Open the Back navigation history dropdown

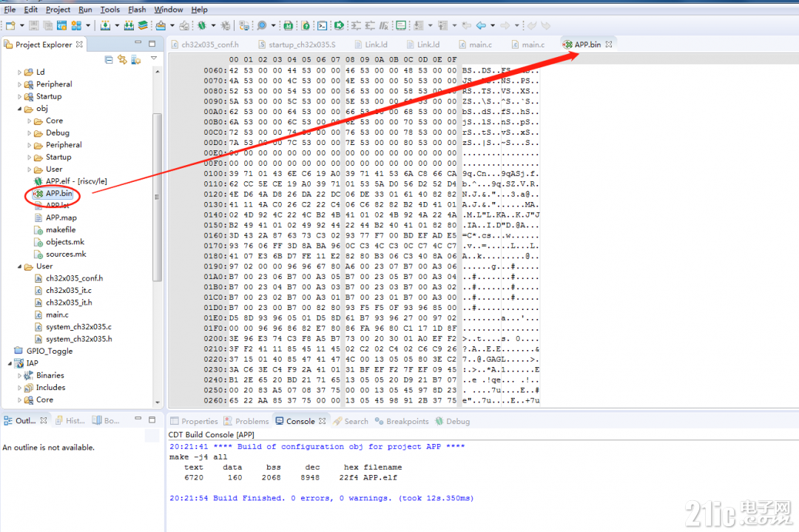(492, 25)
